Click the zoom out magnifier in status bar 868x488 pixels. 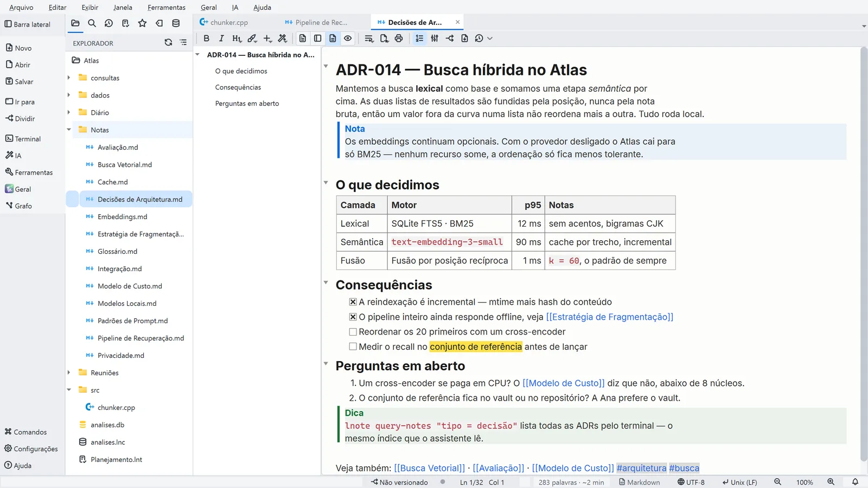pyautogui.click(x=777, y=482)
